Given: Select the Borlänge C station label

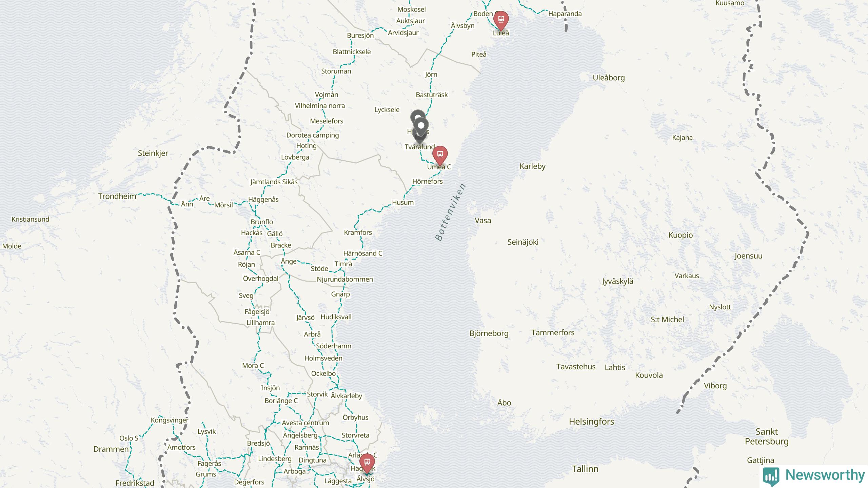Looking at the screenshot, I should [x=281, y=401].
